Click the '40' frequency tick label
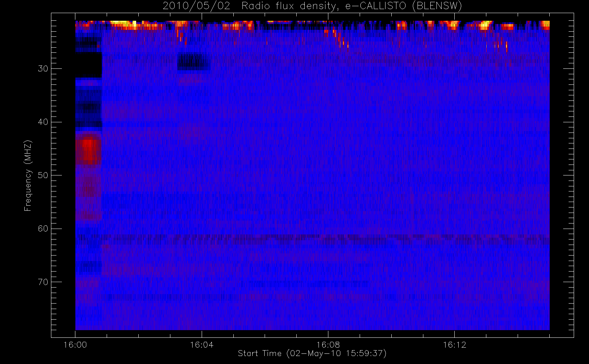Screen dimensions: 589x364 43,122
